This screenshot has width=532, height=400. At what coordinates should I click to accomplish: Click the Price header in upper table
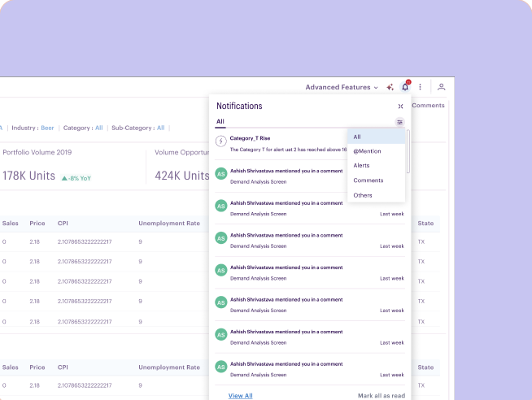[x=37, y=224]
